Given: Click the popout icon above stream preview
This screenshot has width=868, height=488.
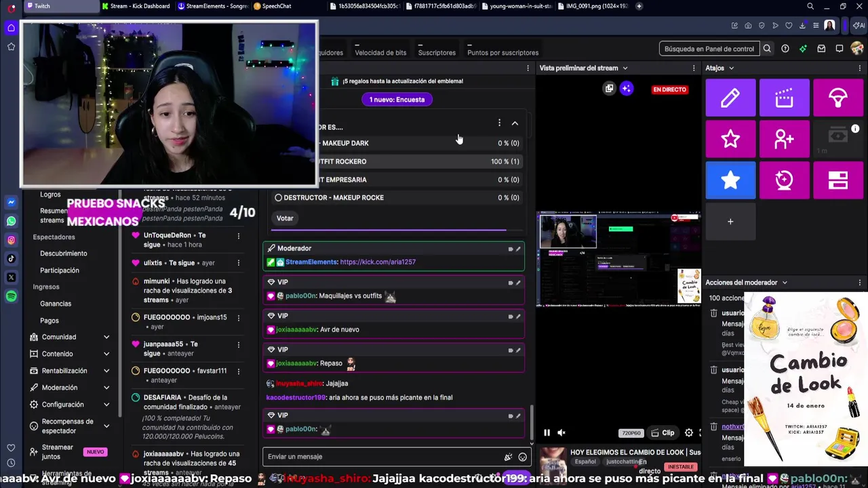Looking at the screenshot, I should tap(609, 89).
